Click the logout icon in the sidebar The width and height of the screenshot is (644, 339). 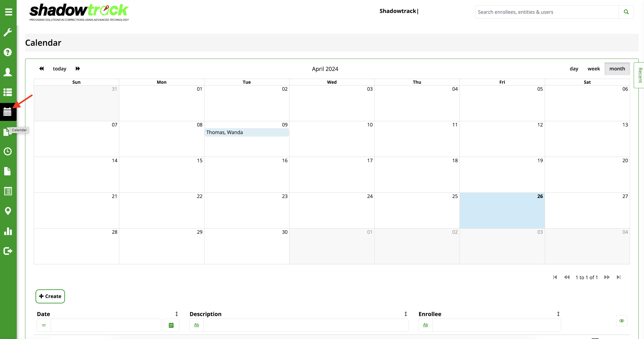tap(8, 251)
